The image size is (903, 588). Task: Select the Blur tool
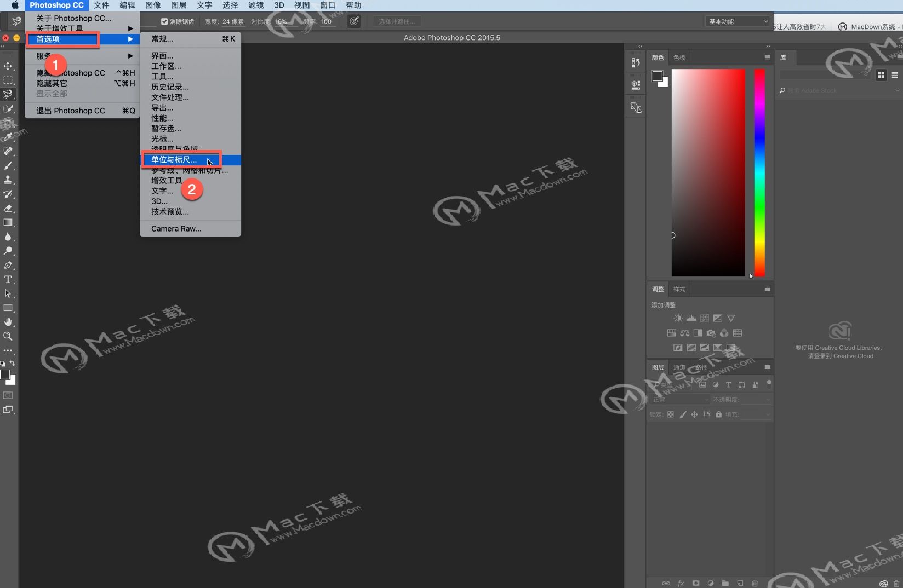click(x=8, y=237)
